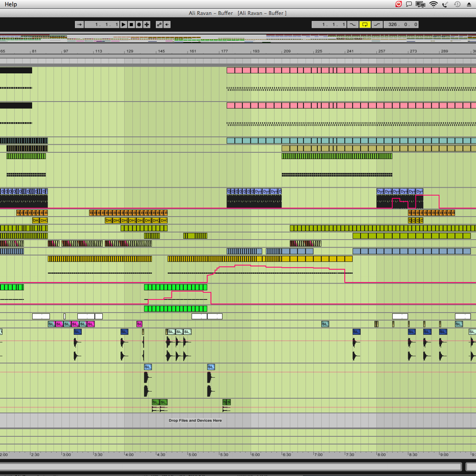Click bar 177 on the beat ruler
Viewport: 476px width, 476px height.
225,51
